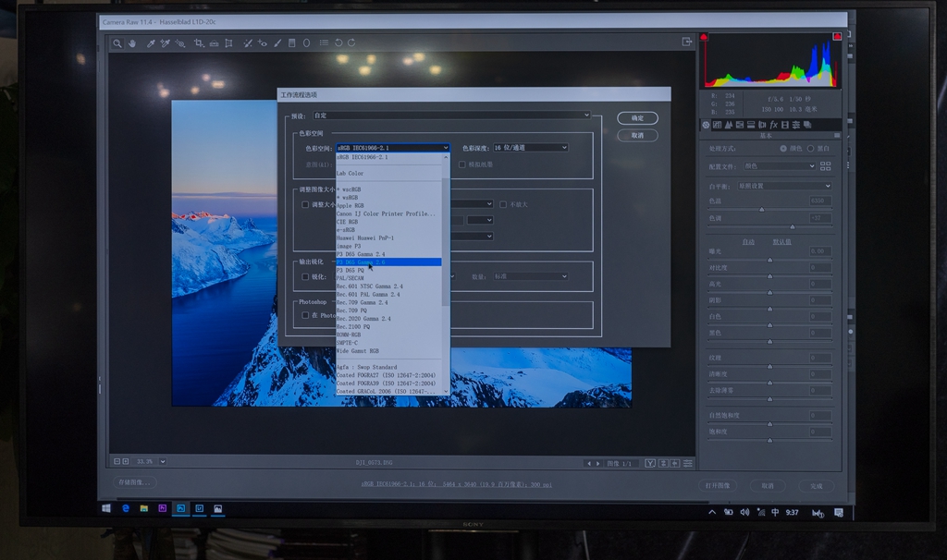Toggle shadow clipping warning in histogram
The image size is (947, 560).
[704, 37]
